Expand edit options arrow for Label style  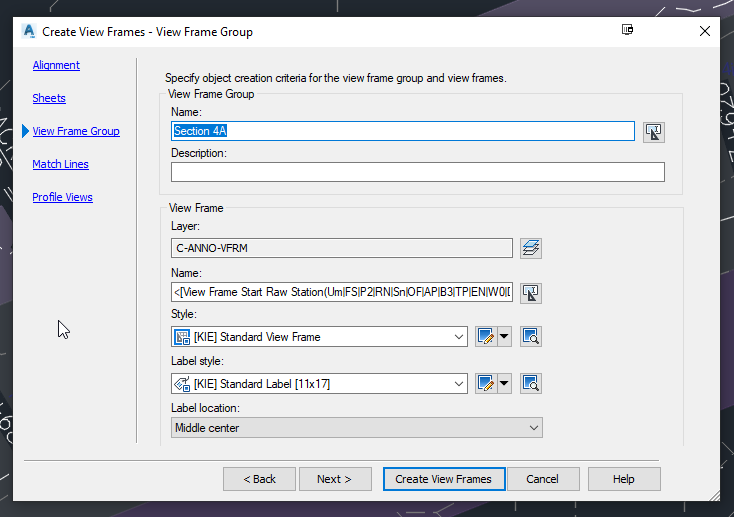tap(504, 384)
